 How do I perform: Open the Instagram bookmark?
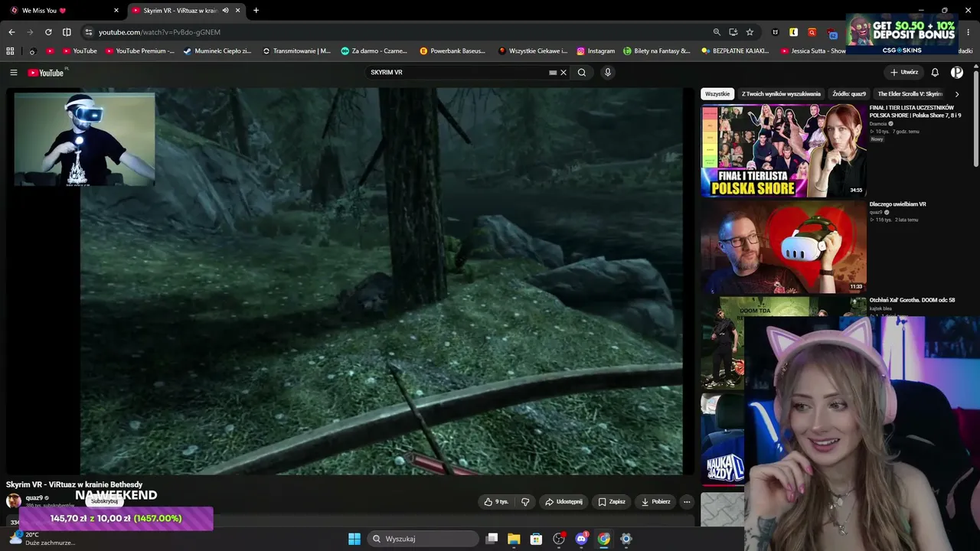tap(596, 51)
